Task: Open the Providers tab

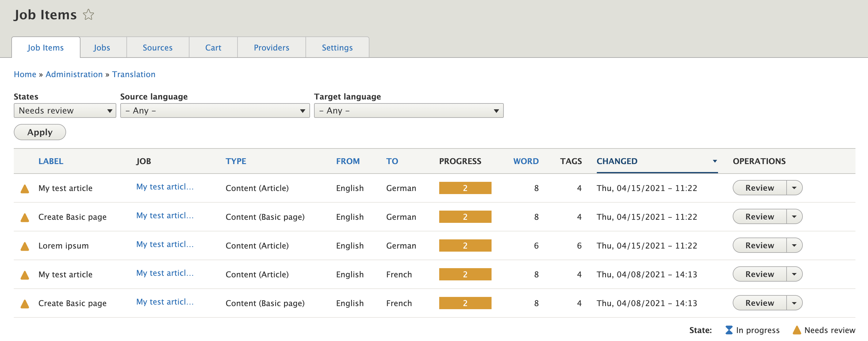Action: [x=271, y=47]
